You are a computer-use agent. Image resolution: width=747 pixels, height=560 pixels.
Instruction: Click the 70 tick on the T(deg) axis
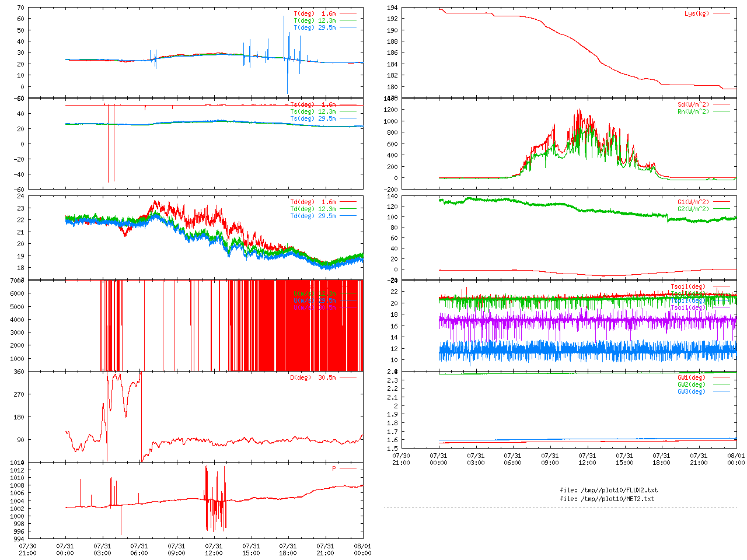point(20,8)
